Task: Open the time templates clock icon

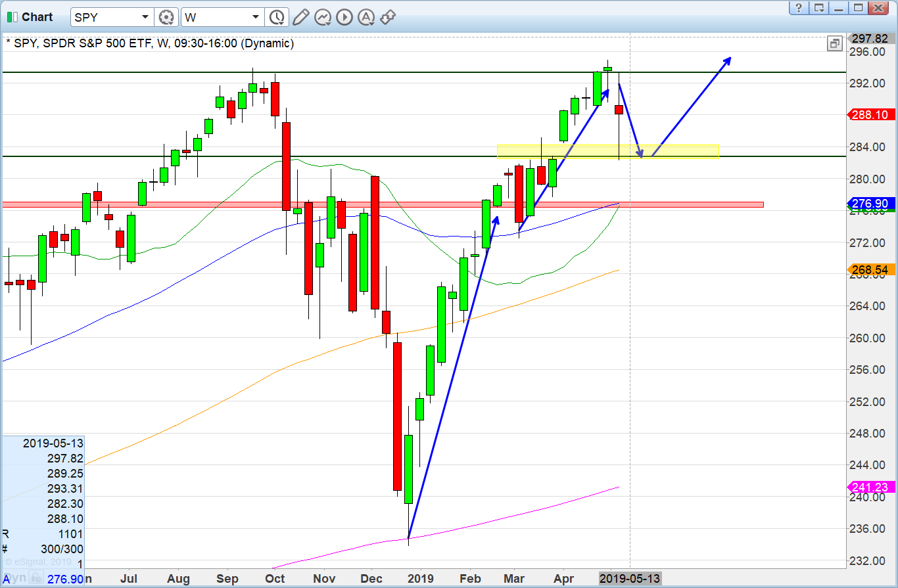Action: pyautogui.click(x=277, y=17)
